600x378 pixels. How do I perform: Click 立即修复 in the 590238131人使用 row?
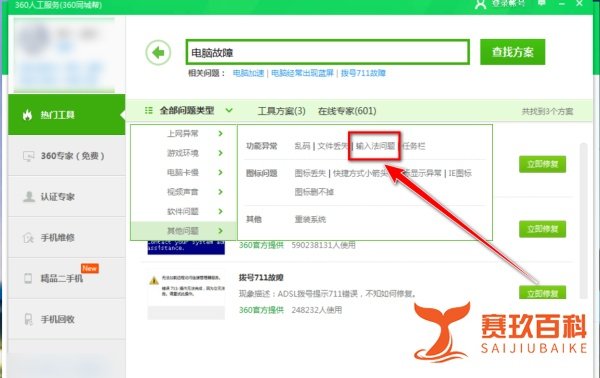click(x=542, y=229)
